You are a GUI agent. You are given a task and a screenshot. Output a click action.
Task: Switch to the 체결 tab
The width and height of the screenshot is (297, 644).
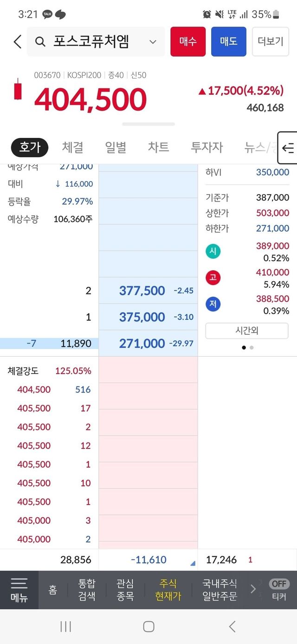pos(72,148)
